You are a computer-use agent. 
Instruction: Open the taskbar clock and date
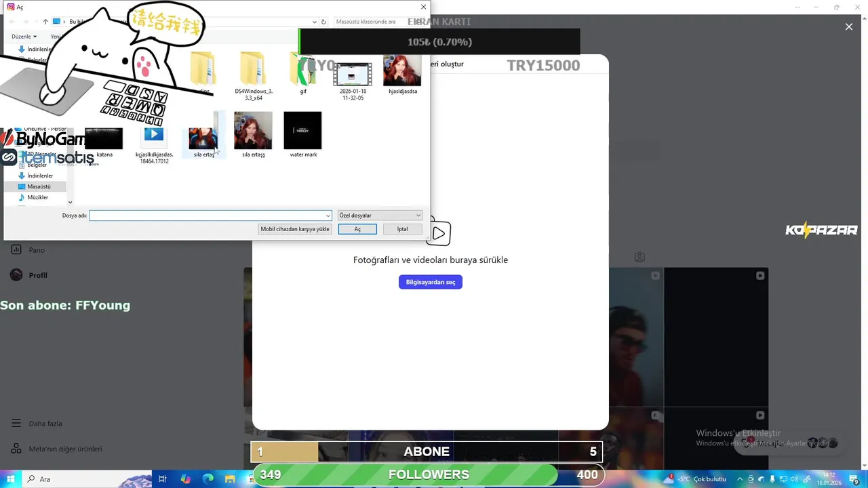pyautogui.click(x=829, y=479)
